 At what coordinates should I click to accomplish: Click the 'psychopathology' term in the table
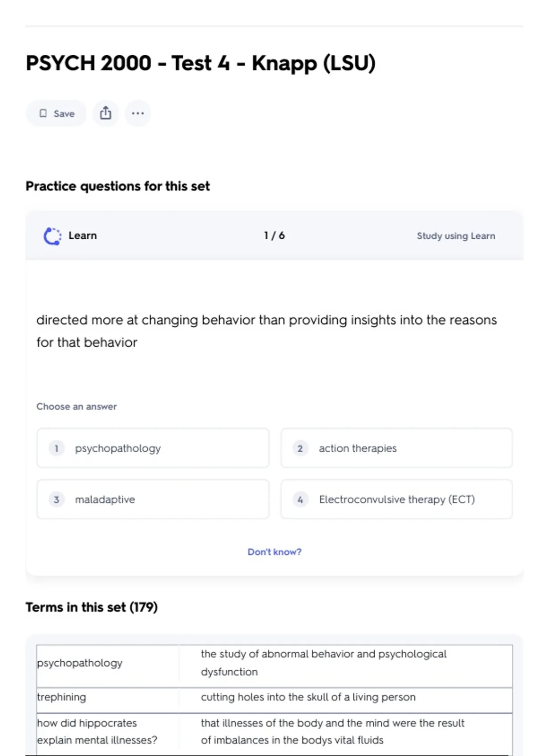coord(80,663)
